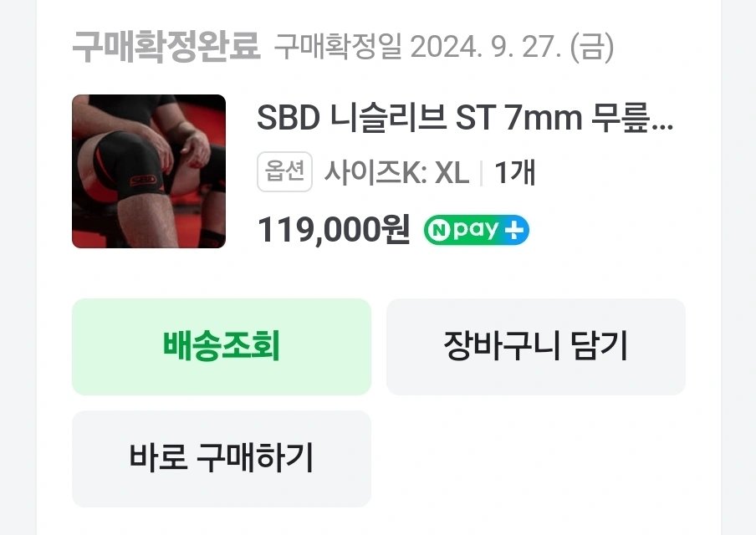This screenshot has width=756, height=535.
Task: Tap the 바로 구매하기 buy now button
Action: (222, 458)
